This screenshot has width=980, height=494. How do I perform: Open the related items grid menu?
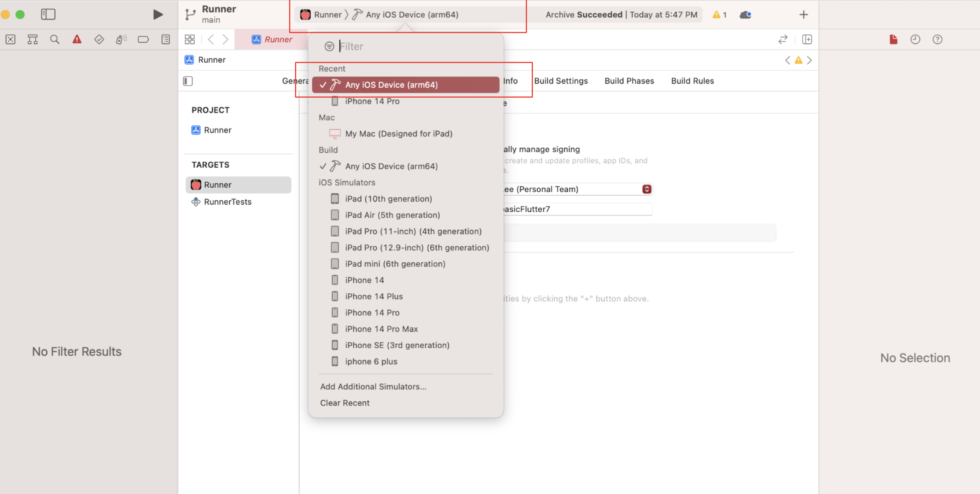[189, 39]
